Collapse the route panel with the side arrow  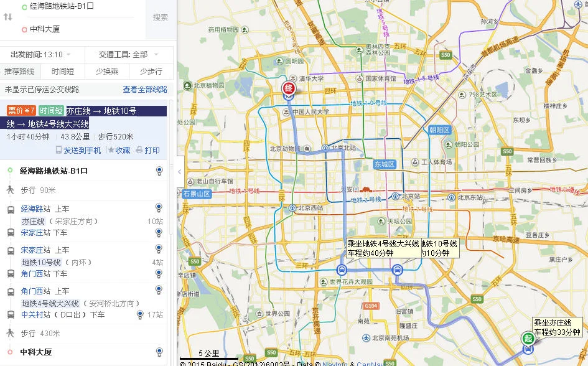[180, 171]
